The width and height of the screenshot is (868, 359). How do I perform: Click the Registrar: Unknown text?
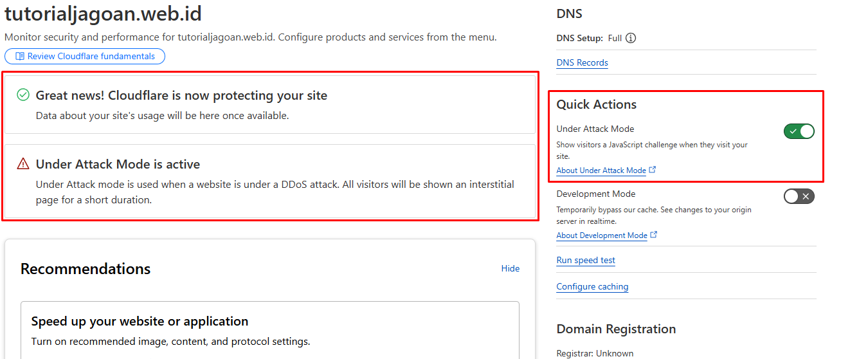click(x=595, y=353)
